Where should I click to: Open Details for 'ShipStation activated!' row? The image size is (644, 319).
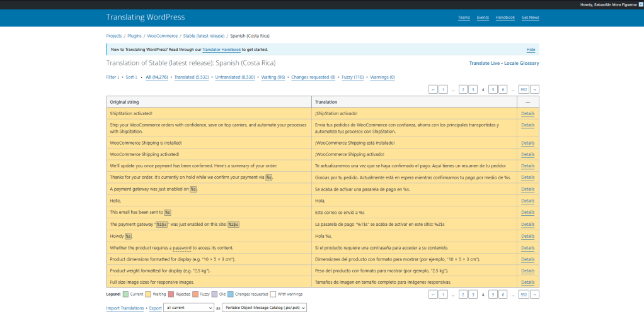pos(527,113)
